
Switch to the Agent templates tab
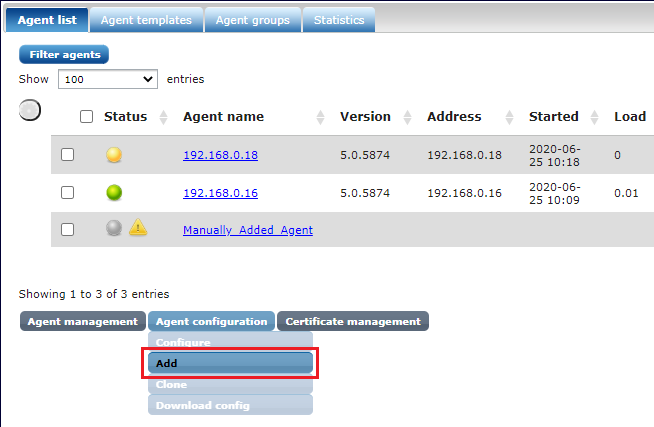146,20
